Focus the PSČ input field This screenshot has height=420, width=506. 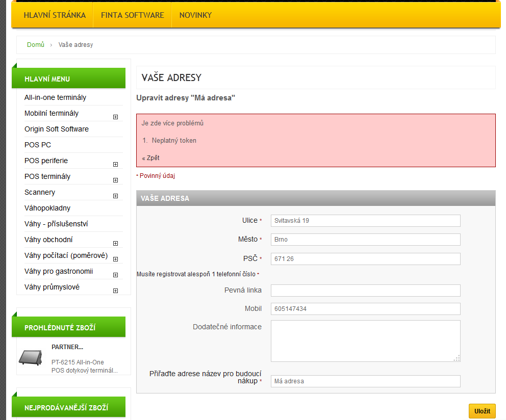coord(365,259)
